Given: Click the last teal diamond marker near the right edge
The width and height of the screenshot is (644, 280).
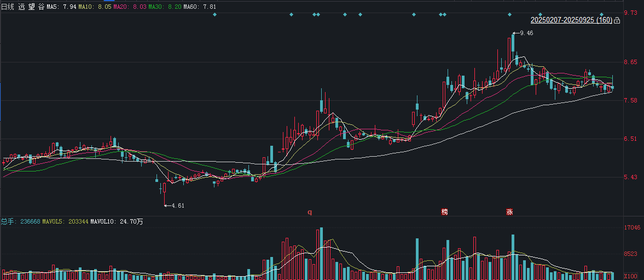Looking at the screenshot, I should pyautogui.click(x=601, y=15).
